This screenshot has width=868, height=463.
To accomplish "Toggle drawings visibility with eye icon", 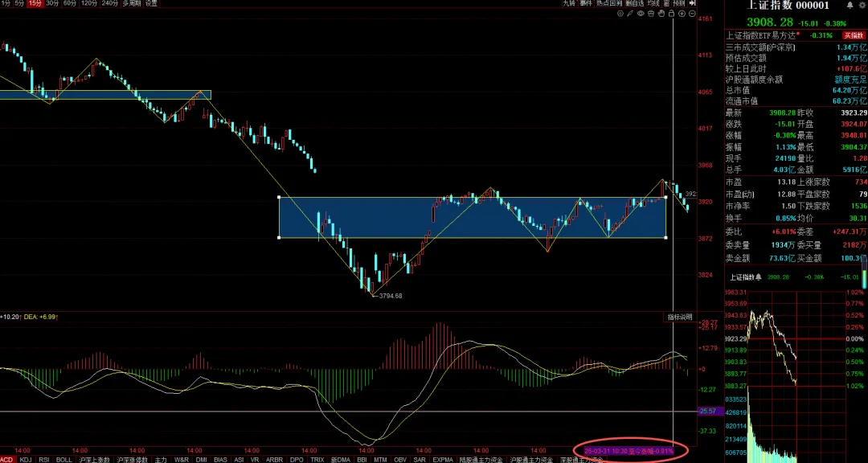I will (x=641, y=14).
